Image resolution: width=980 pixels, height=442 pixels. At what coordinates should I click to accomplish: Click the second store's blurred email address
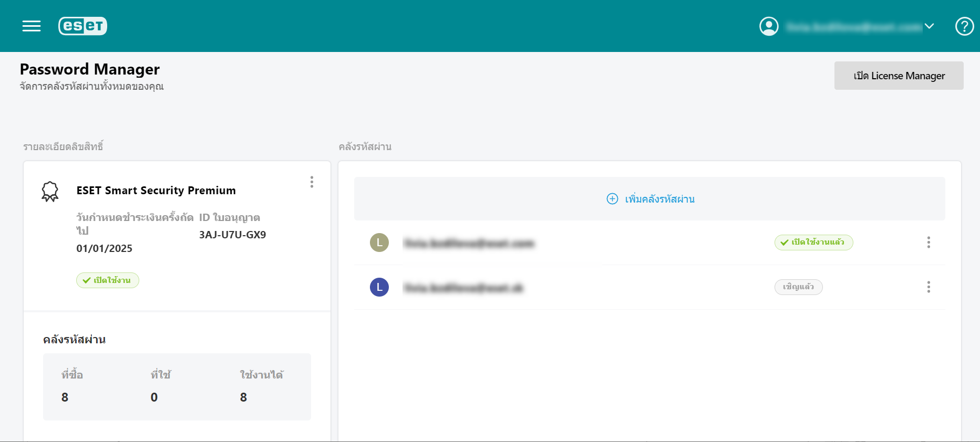coord(463,288)
